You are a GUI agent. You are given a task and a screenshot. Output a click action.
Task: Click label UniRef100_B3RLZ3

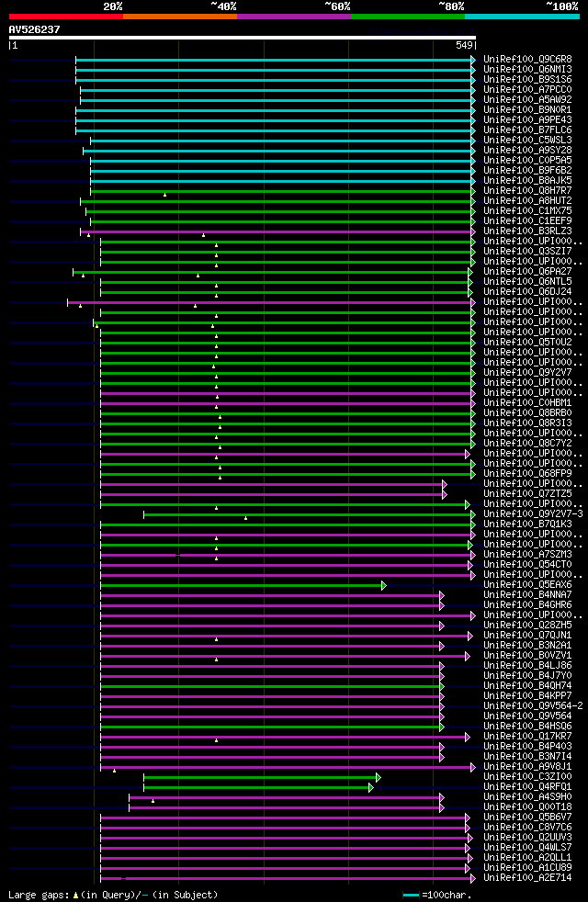point(527,231)
